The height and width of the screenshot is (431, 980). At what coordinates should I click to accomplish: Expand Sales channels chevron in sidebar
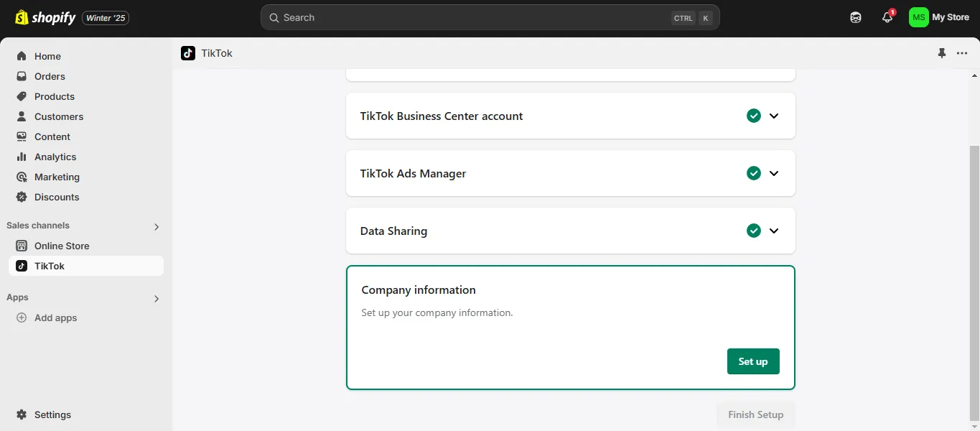point(157,226)
